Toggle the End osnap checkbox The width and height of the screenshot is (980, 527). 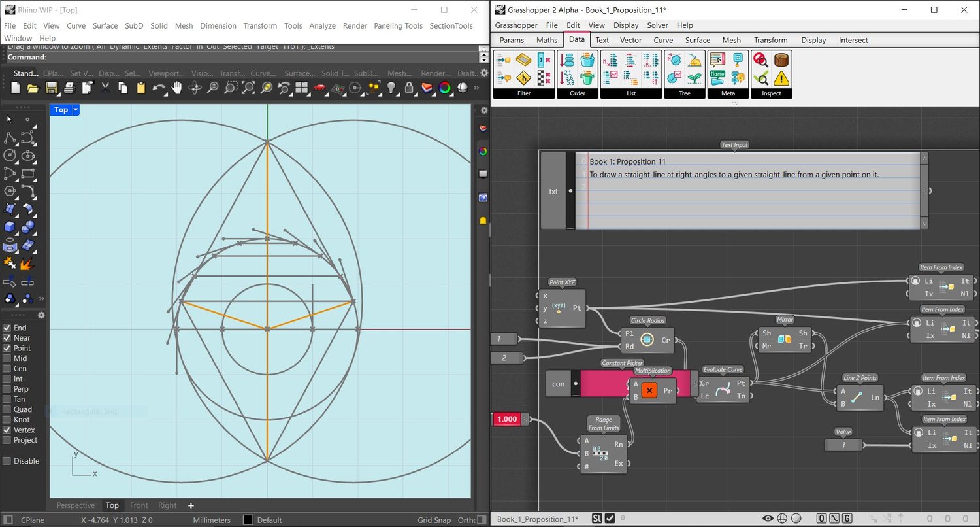pos(7,328)
